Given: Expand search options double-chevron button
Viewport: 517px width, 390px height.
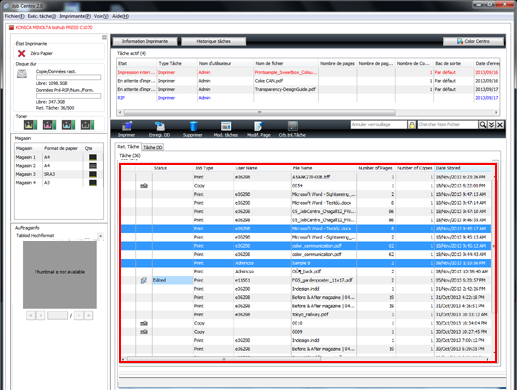Looking at the screenshot, I should pyautogui.click(x=491, y=125).
